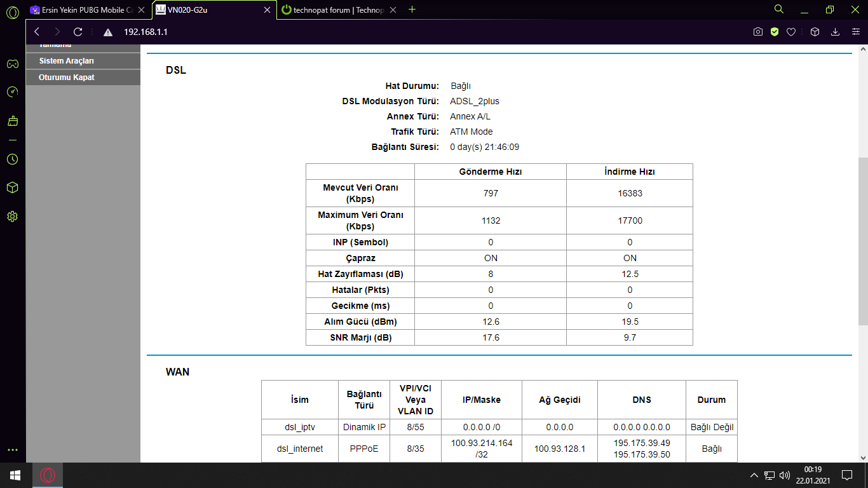Open History clock icon in sidebar
868x488 pixels.
tap(13, 159)
